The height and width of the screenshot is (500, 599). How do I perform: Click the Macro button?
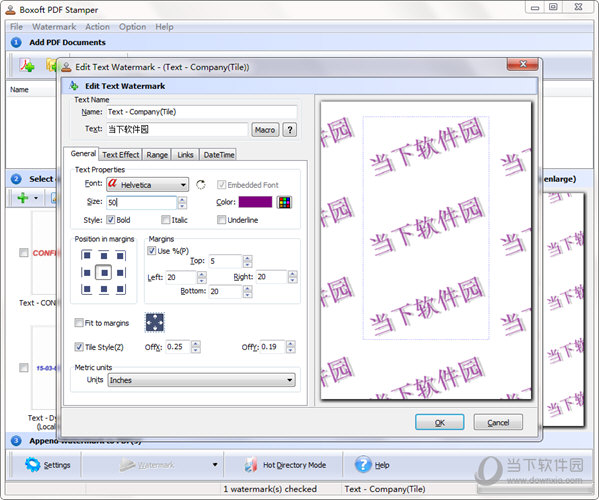(x=265, y=130)
